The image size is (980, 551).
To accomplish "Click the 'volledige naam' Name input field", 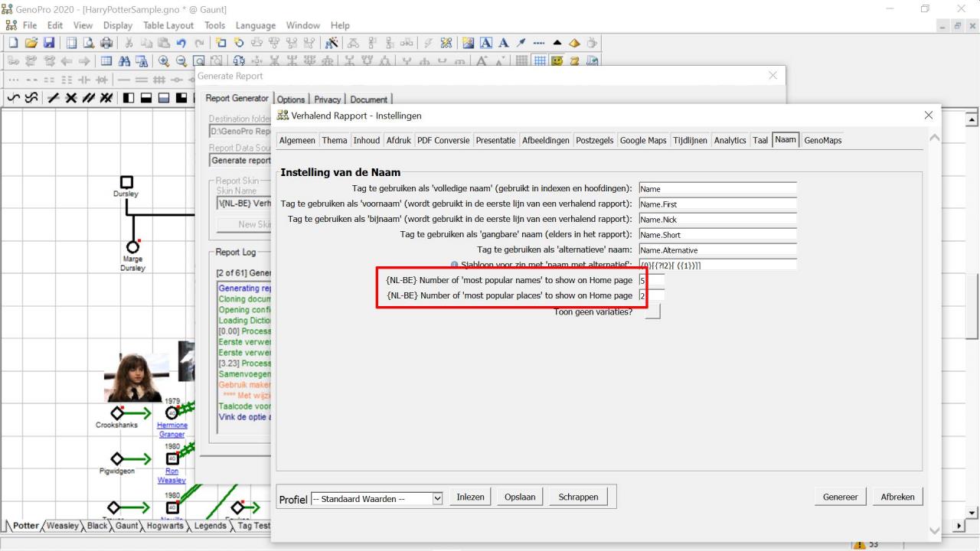I will pos(717,189).
